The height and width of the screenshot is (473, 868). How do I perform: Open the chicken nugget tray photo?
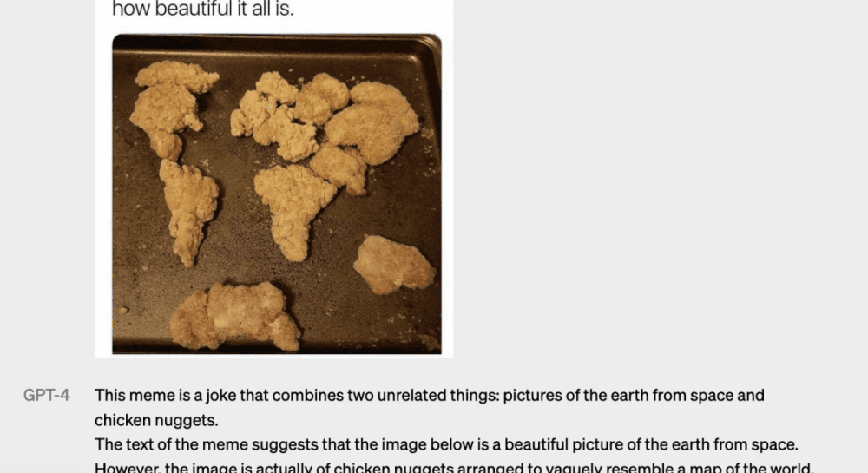coord(277,194)
